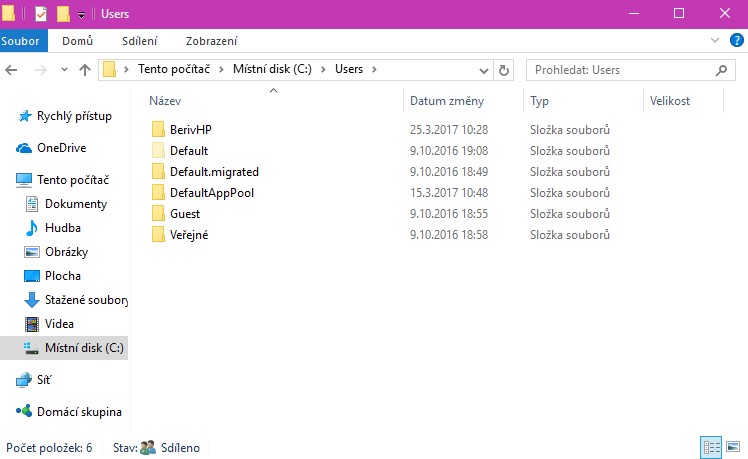Click the date 25.3.2017 10:28 for BerivHP
Viewport: 748px width, 459px height.
point(449,130)
